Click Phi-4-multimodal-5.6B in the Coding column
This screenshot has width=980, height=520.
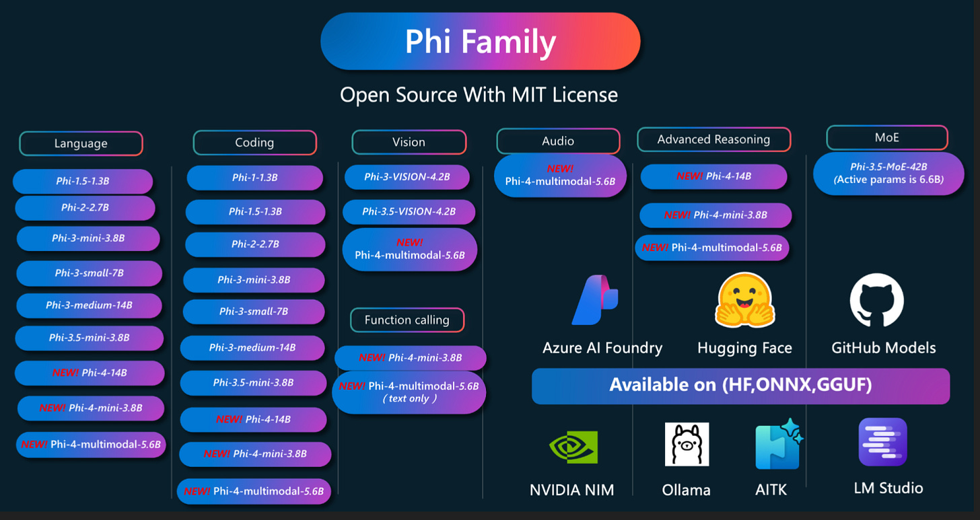pyautogui.click(x=254, y=491)
